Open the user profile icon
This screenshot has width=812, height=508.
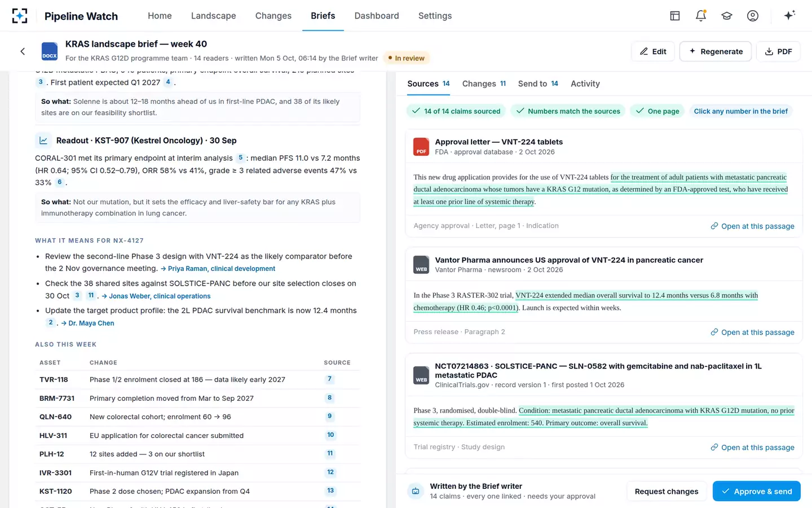[752, 16]
